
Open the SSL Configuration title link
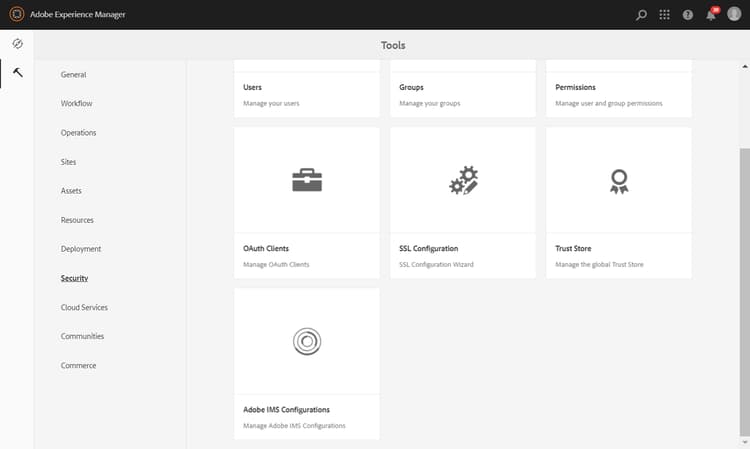coord(429,249)
